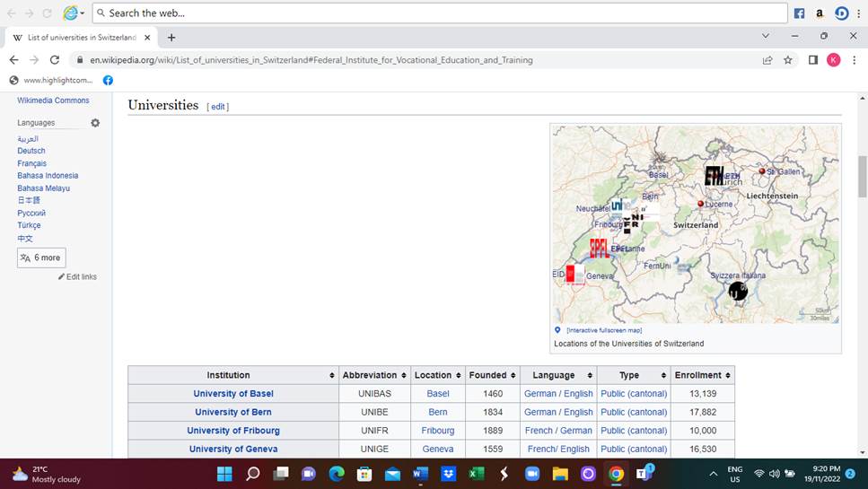Open University of Fribourg link
The height and width of the screenshot is (489, 868).
click(x=233, y=431)
